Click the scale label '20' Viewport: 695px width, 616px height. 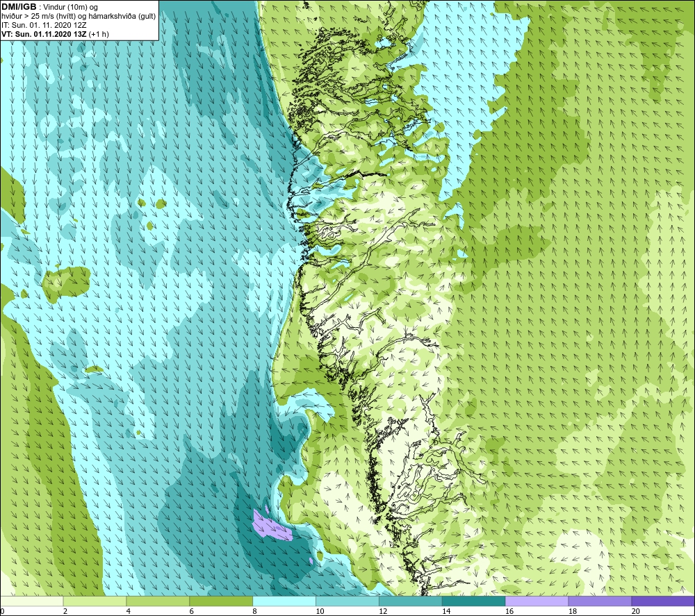tap(636, 612)
